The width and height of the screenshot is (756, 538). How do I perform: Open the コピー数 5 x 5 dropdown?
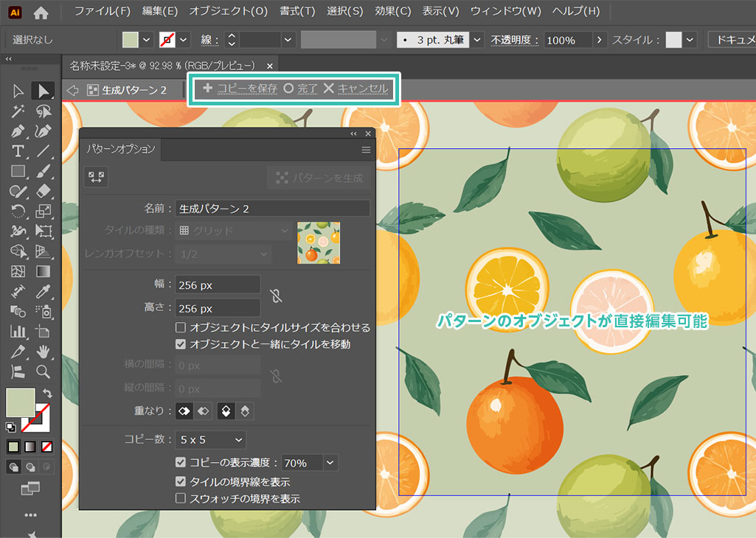pyautogui.click(x=211, y=441)
